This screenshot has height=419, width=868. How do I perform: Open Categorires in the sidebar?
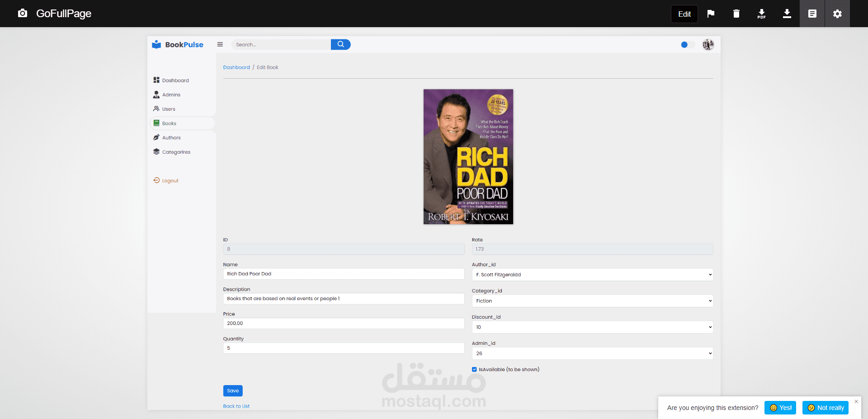click(176, 152)
